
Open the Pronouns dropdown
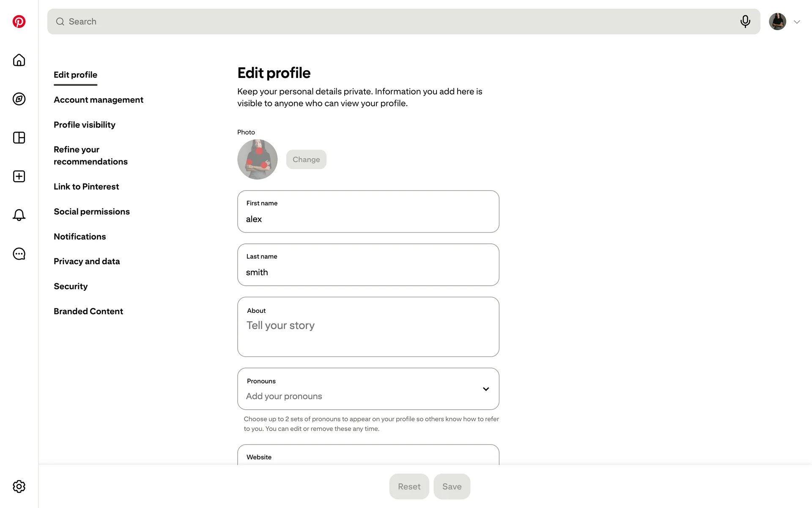(368, 389)
